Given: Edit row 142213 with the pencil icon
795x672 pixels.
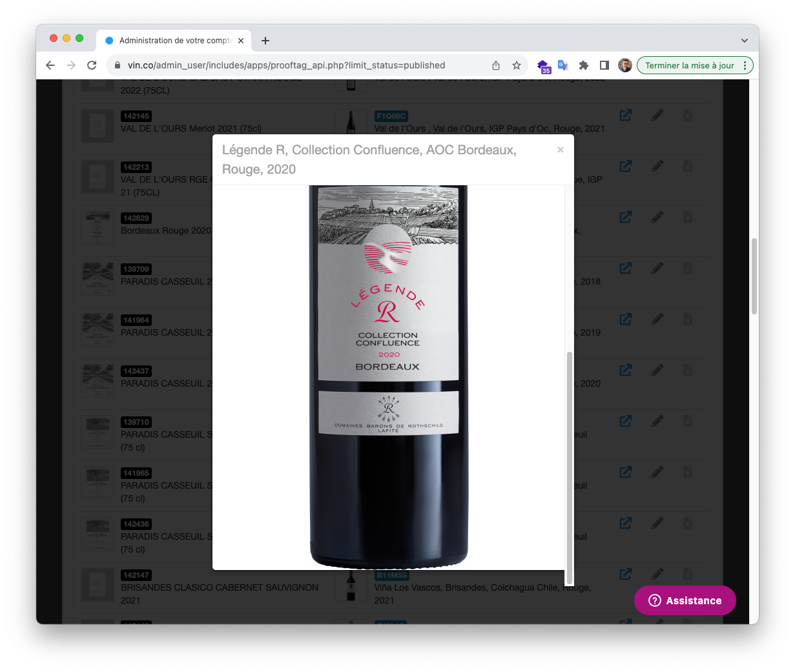Looking at the screenshot, I should pyautogui.click(x=657, y=166).
